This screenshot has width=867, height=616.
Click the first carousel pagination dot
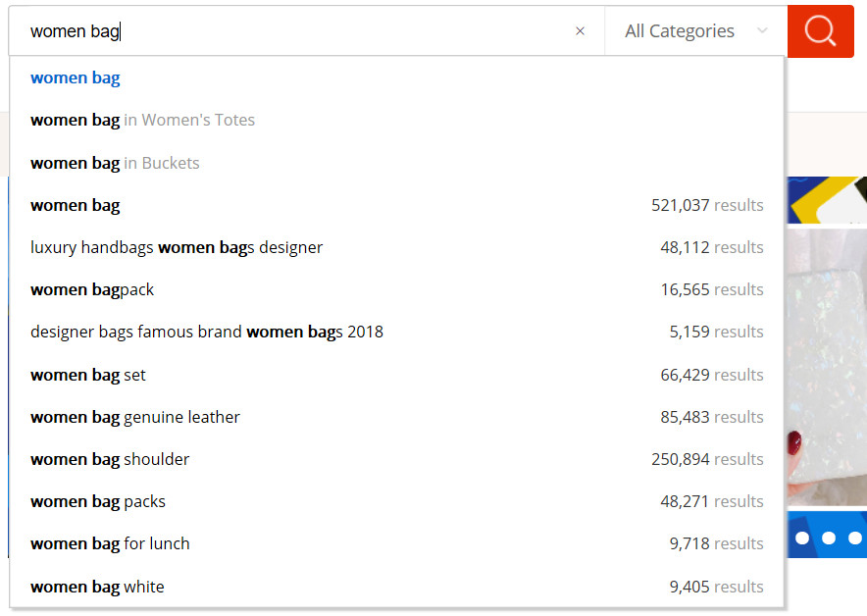pyautogui.click(x=802, y=538)
